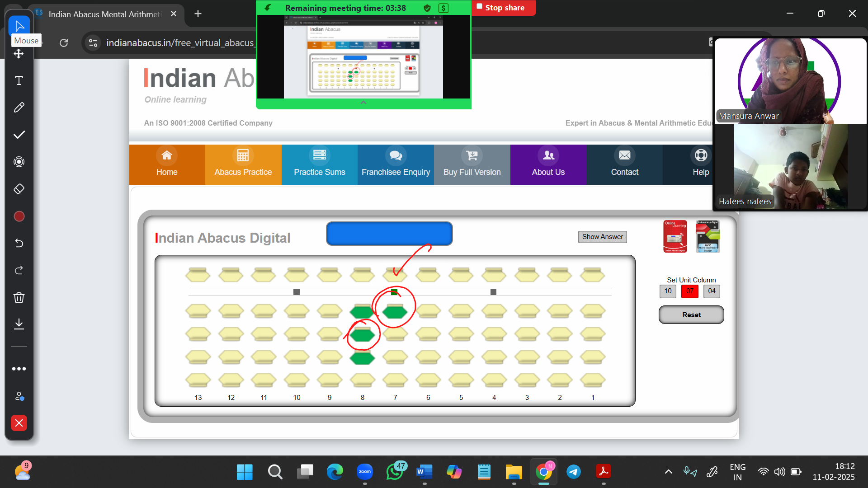Undo the last annotation

click(19, 243)
